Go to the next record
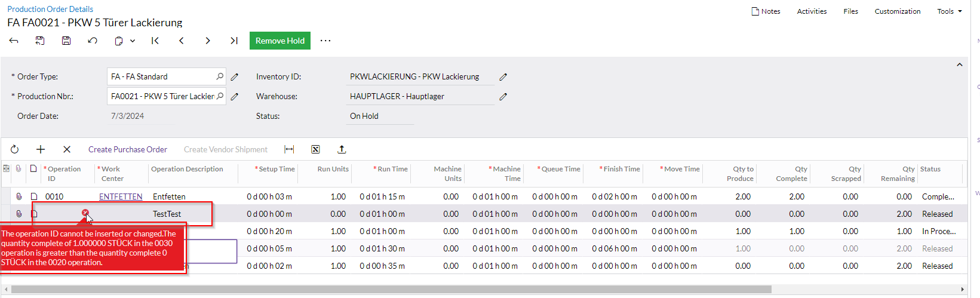 [x=208, y=41]
